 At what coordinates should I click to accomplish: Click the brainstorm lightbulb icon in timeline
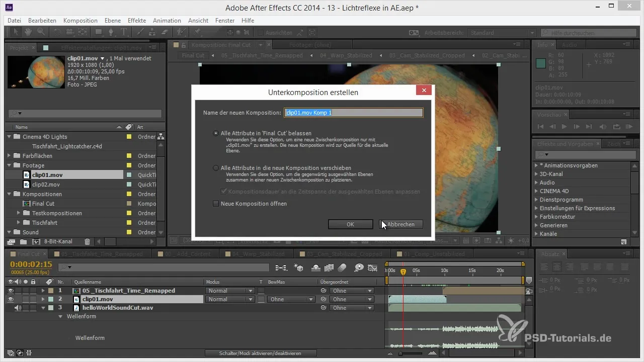(x=359, y=267)
